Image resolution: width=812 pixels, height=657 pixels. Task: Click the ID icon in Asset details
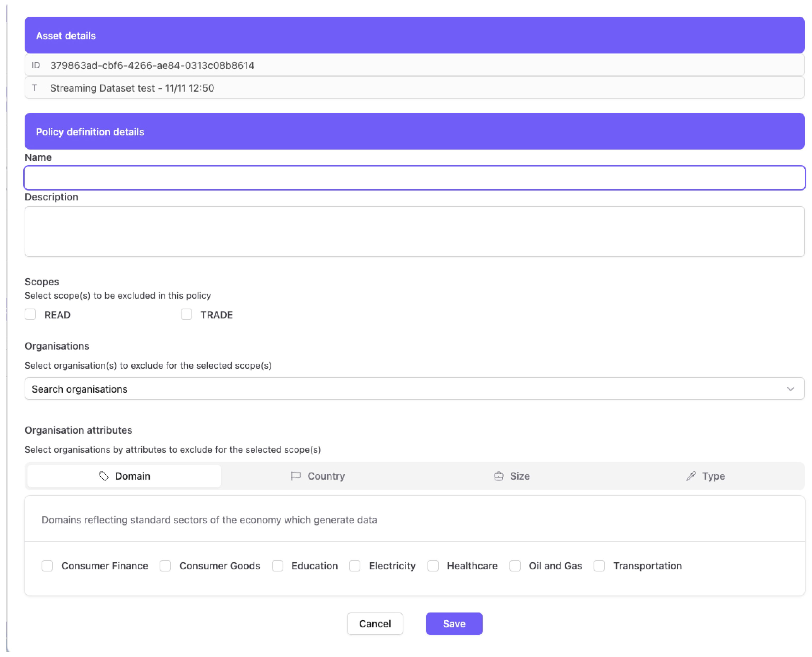(36, 66)
